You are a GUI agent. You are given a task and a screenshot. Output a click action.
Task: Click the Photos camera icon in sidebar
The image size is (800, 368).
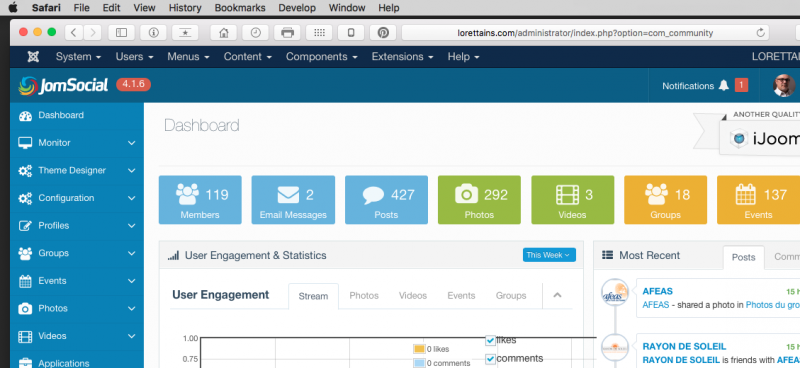point(25,308)
